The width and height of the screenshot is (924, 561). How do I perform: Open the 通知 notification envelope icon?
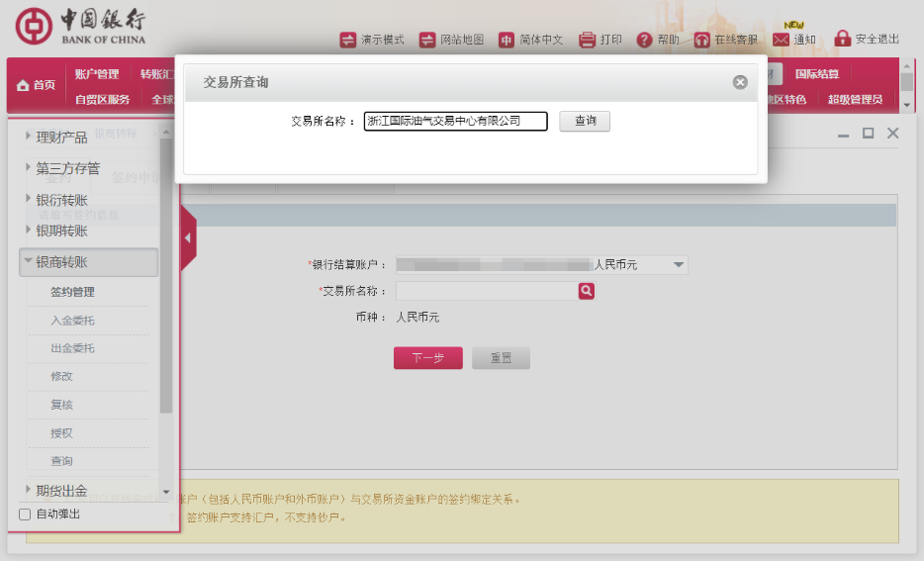click(782, 40)
